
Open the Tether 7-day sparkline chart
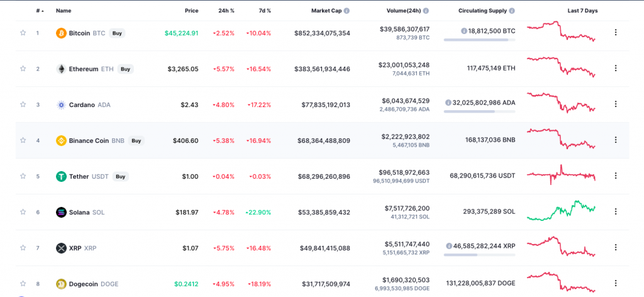[561, 174]
